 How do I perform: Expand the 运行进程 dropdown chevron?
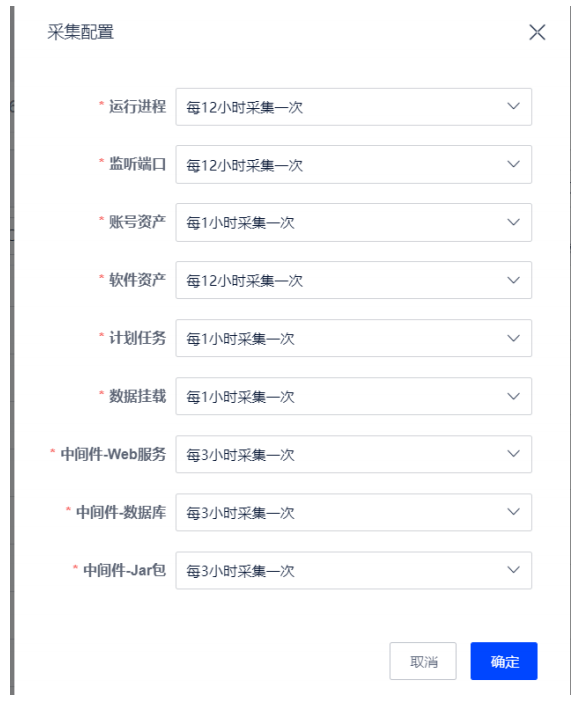513,106
